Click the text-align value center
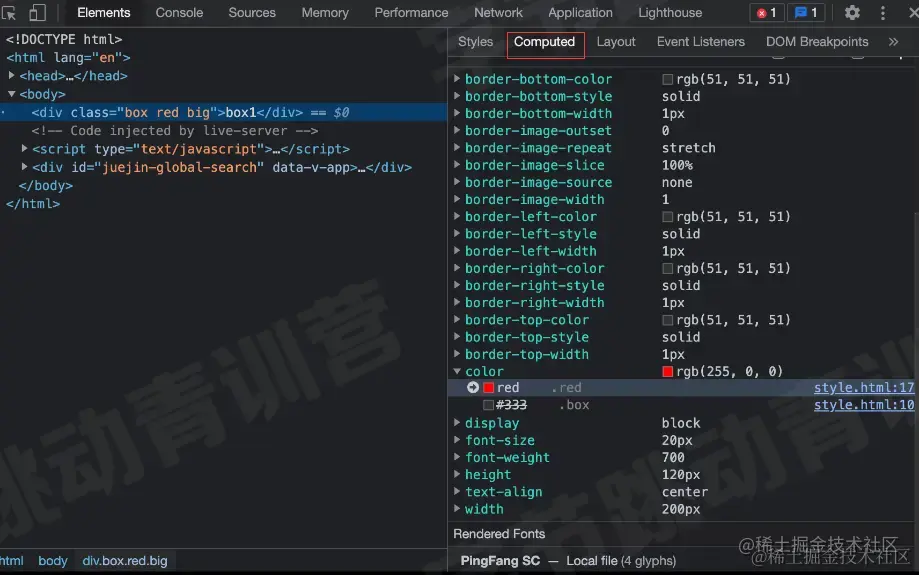This screenshot has width=919, height=575. click(x=685, y=492)
